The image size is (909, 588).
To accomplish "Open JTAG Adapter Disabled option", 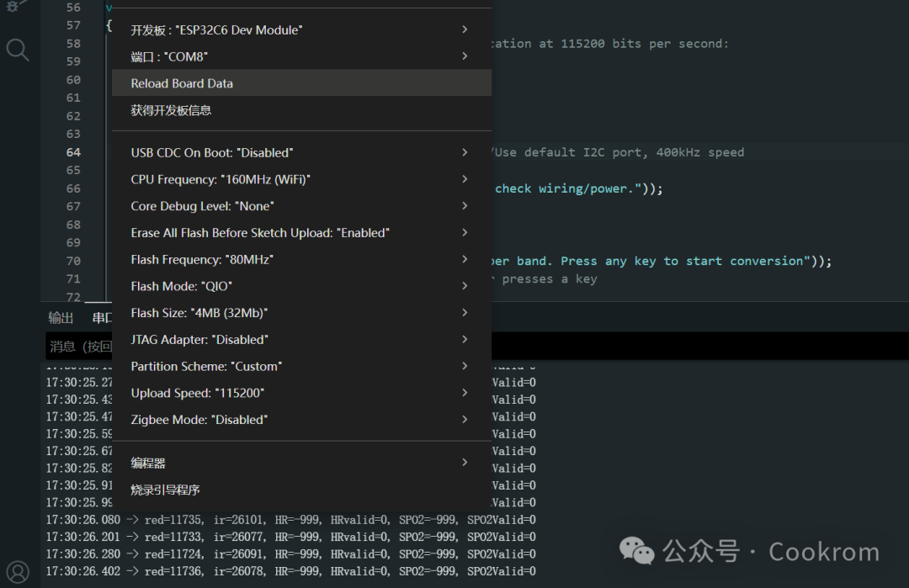I will (301, 339).
